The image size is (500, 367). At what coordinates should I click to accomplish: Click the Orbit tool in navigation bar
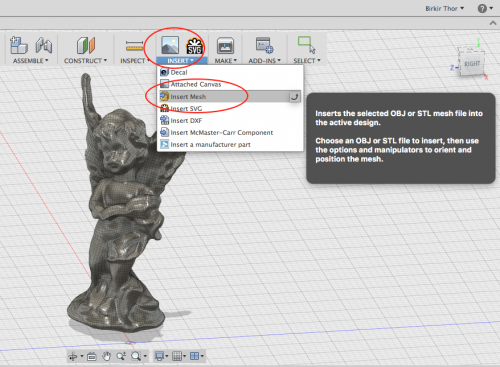pos(73,356)
